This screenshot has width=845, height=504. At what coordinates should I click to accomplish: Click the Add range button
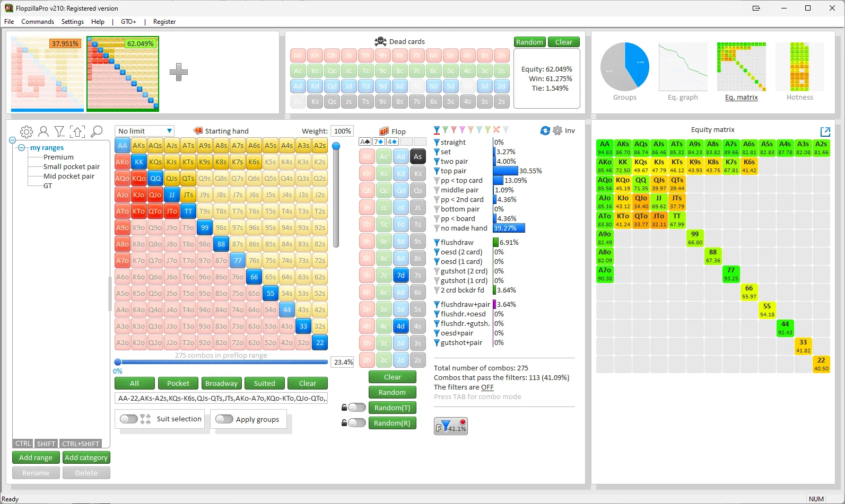coord(36,457)
